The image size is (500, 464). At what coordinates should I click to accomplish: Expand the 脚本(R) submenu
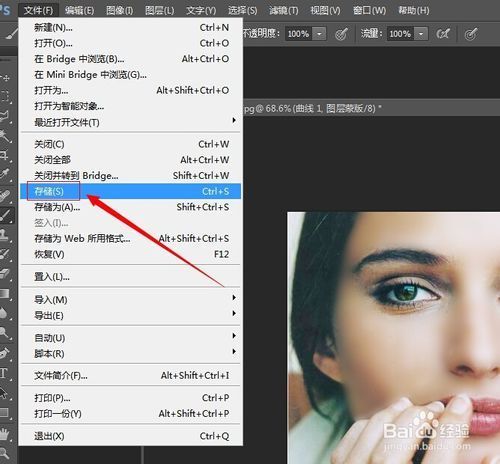click(x=131, y=353)
